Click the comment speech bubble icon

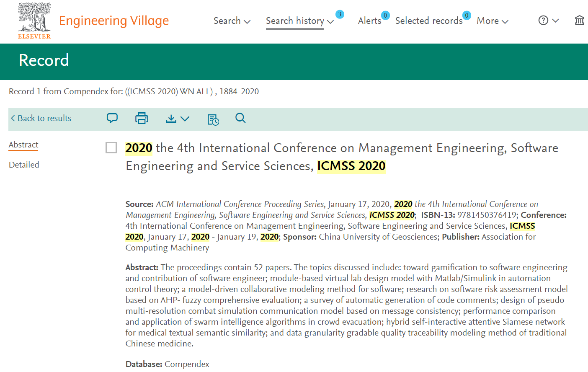[112, 118]
